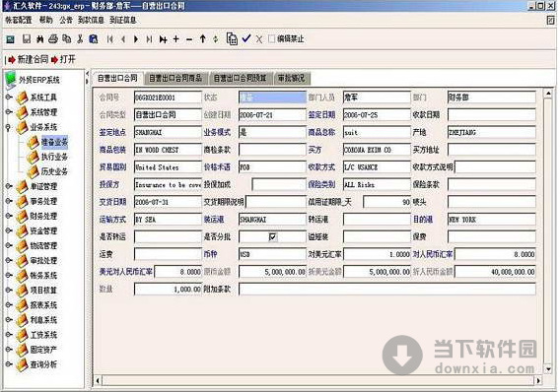Expand the 审批处理 tree node
The width and height of the screenshot is (560, 392).
click(x=9, y=260)
